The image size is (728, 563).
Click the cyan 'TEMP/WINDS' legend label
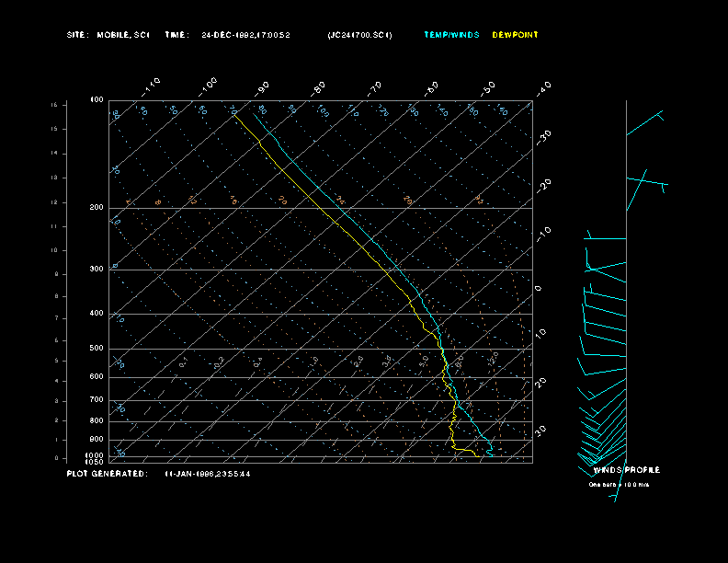[x=451, y=35]
